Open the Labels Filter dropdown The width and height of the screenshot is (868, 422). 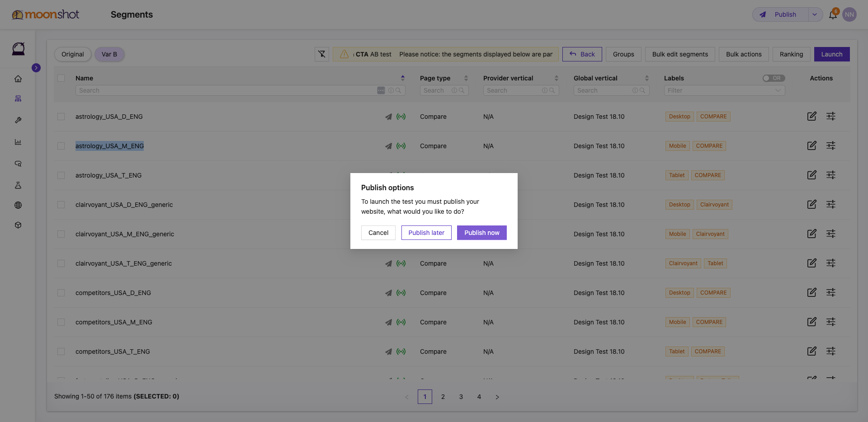coord(724,90)
